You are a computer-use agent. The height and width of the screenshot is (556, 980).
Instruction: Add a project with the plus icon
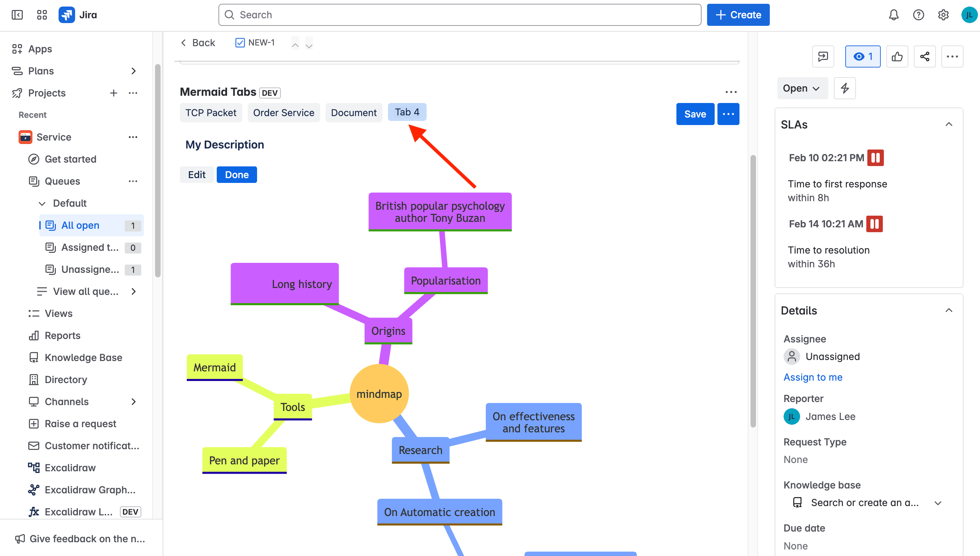tap(113, 93)
